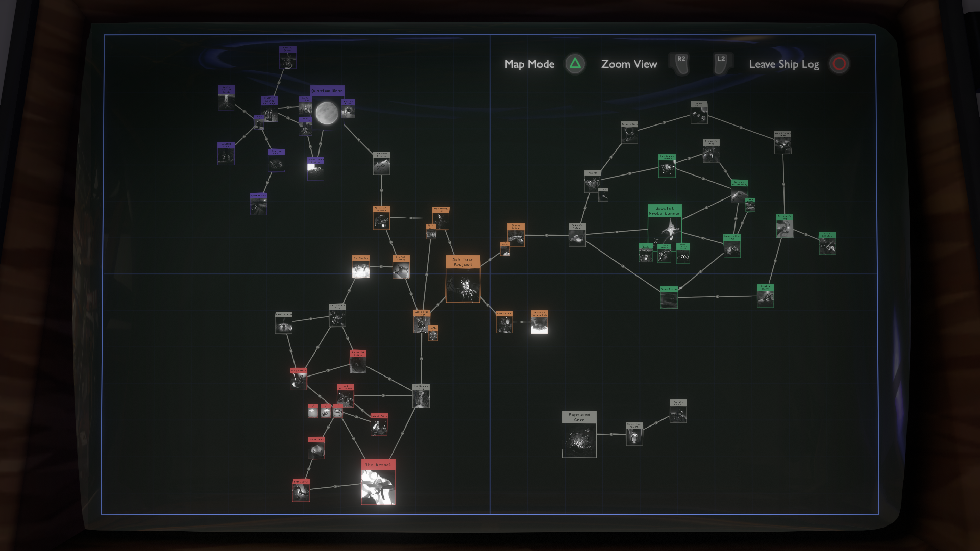Viewport: 980px width, 551px height.
Task: Select the Ruptured Core card
Action: coord(579,434)
